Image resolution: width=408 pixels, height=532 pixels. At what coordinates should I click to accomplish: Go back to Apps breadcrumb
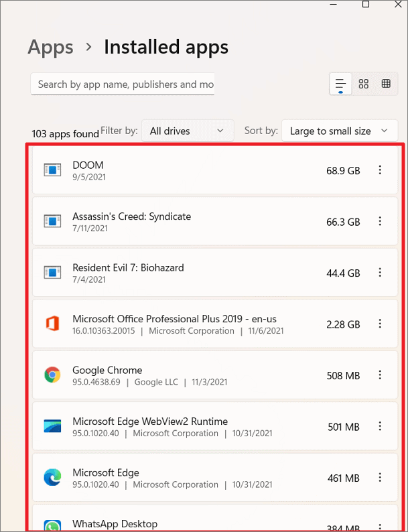(50, 47)
